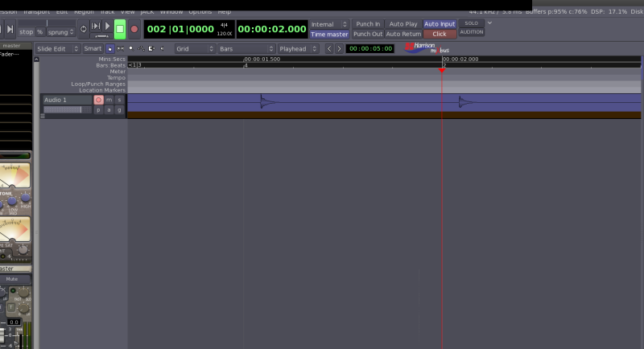Click the AUDITION indicator button
Screen dimensions: 644x349
click(472, 32)
